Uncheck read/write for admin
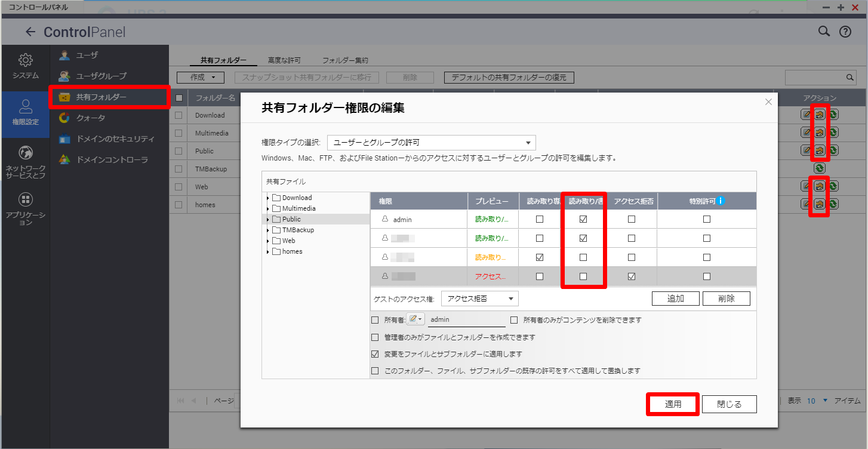 583,219
